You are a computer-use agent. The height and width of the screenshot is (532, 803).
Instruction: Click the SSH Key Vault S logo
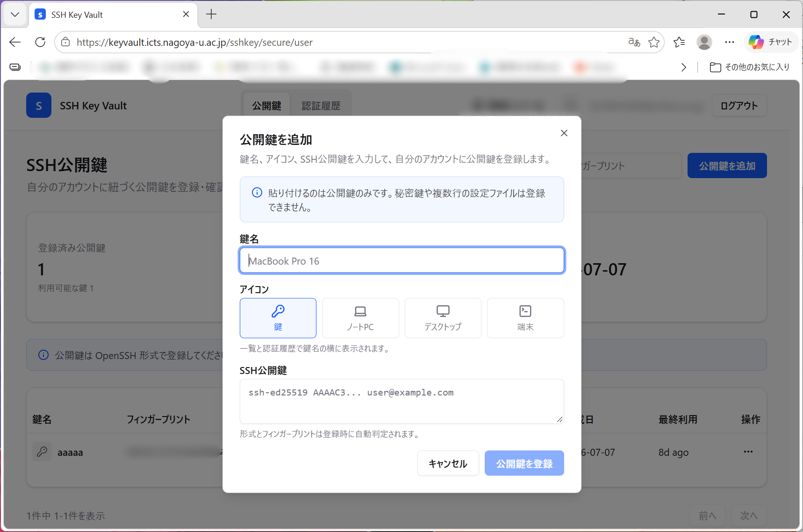click(x=39, y=106)
